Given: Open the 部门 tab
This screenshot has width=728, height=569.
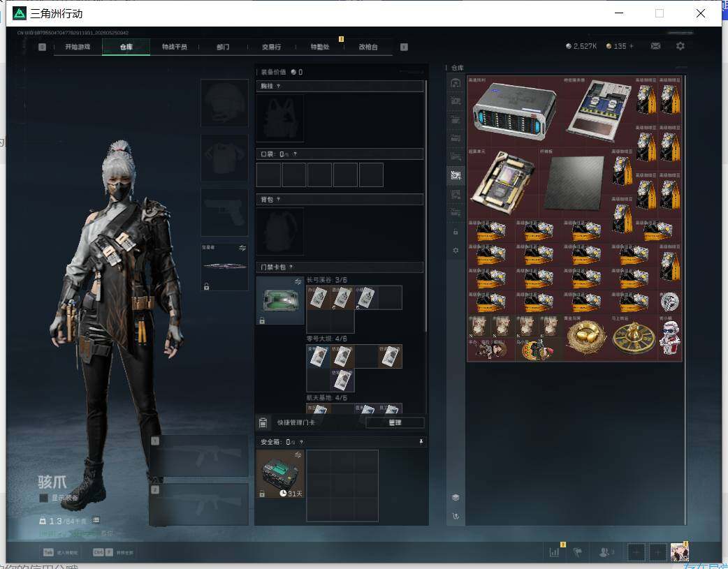Looking at the screenshot, I should point(223,47).
